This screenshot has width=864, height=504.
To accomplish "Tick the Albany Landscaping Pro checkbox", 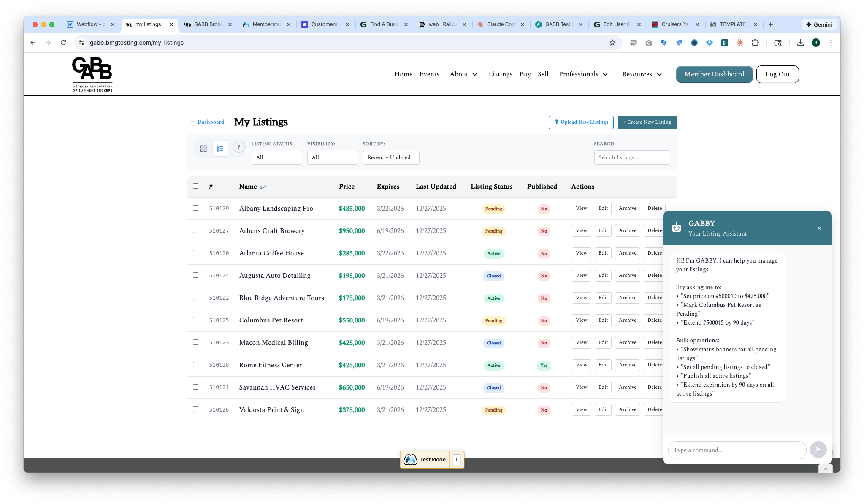I will pyautogui.click(x=195, y=208).
